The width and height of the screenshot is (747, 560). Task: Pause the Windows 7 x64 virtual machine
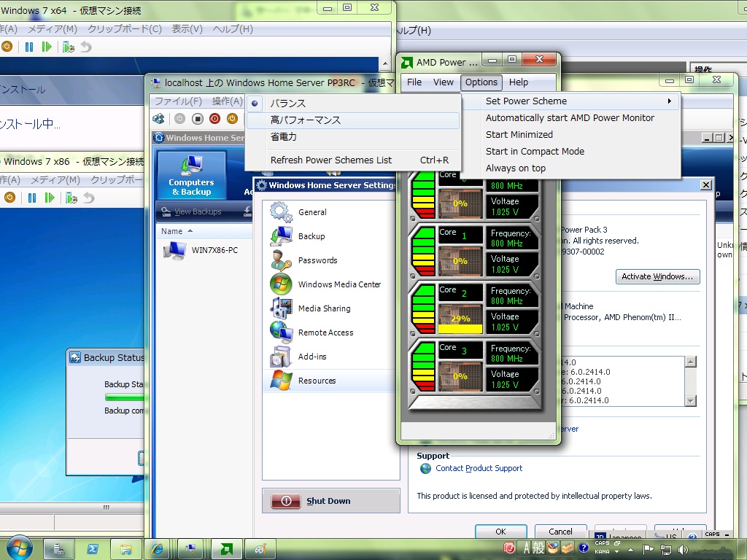click(x=29, y=47)
